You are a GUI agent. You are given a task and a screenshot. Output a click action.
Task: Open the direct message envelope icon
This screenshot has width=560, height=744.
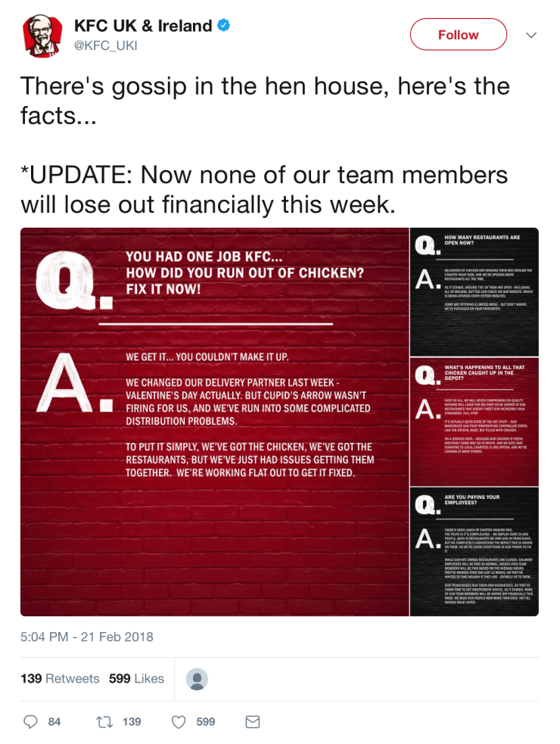[252, 722]
